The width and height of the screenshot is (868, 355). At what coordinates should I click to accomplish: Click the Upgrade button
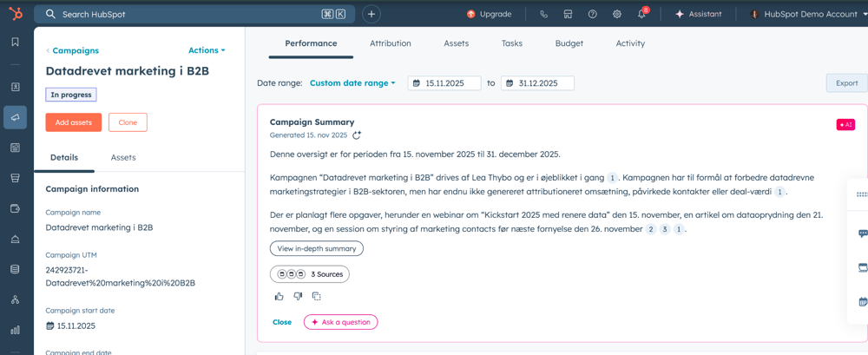pos(490,15)
